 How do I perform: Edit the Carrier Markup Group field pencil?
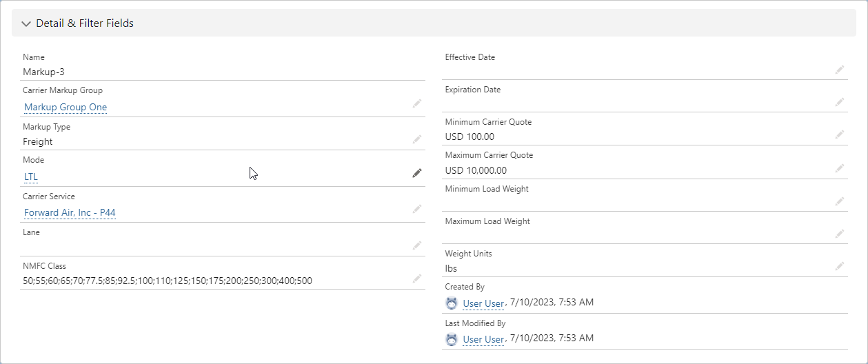(417, 103)
